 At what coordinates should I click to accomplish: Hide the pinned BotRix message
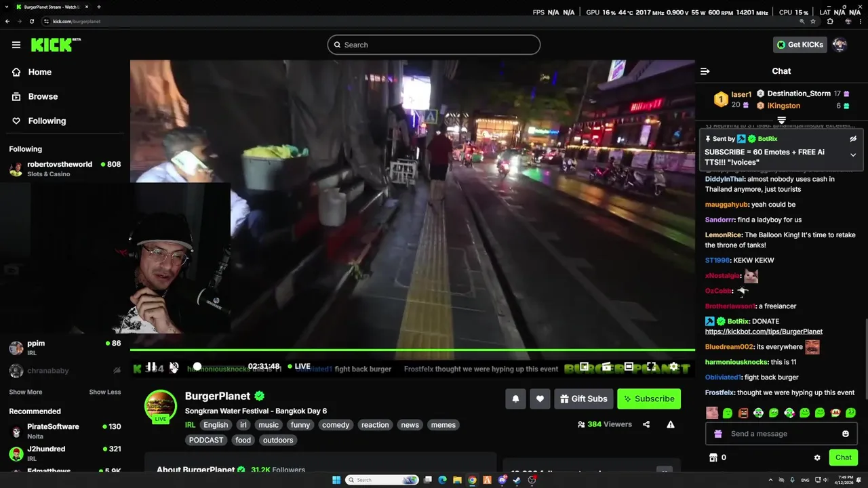tap(853, 139)
